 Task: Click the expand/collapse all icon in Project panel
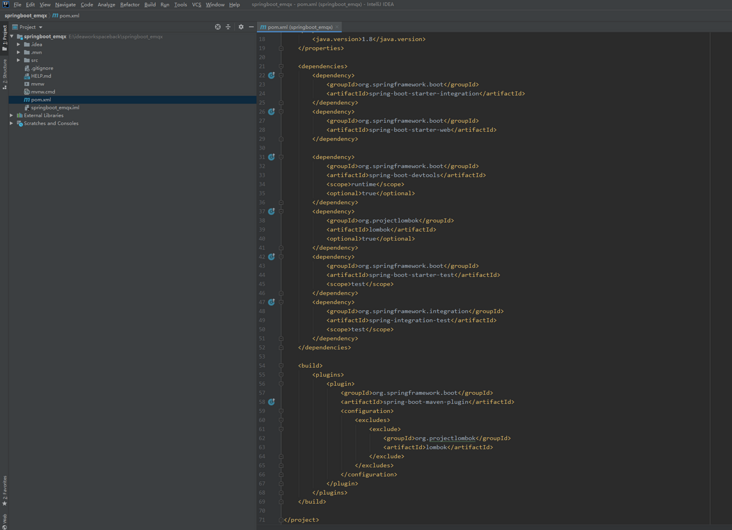pos(228,27)
